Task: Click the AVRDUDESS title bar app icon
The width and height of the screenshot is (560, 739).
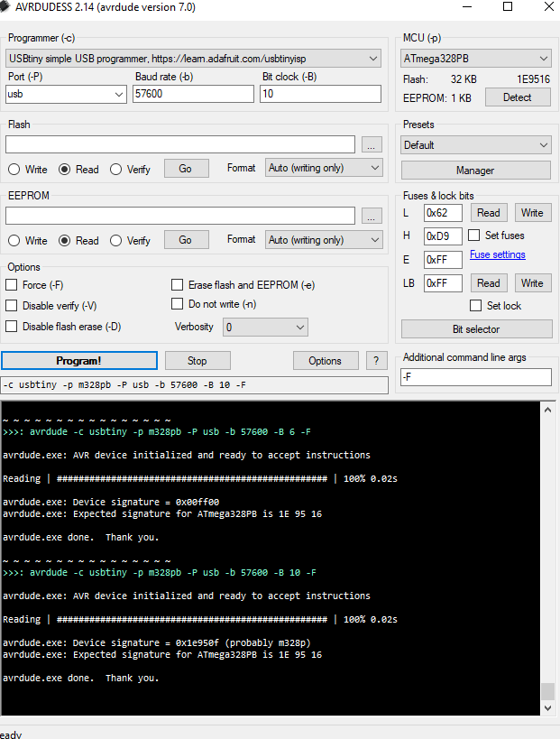Action: pos(5,6)
